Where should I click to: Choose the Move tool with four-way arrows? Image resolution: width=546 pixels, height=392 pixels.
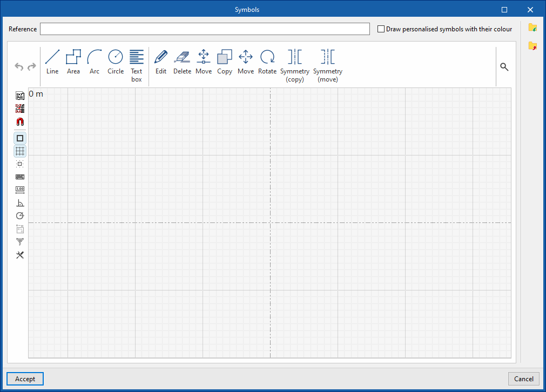pyautogui.click(x=246, y=62)
